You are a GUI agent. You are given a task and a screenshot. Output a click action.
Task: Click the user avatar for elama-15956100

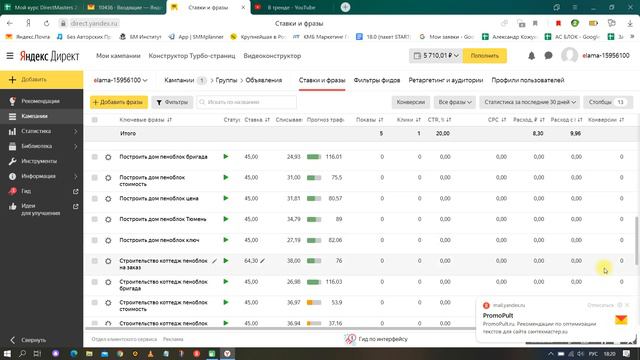click(x=569, y=56)
